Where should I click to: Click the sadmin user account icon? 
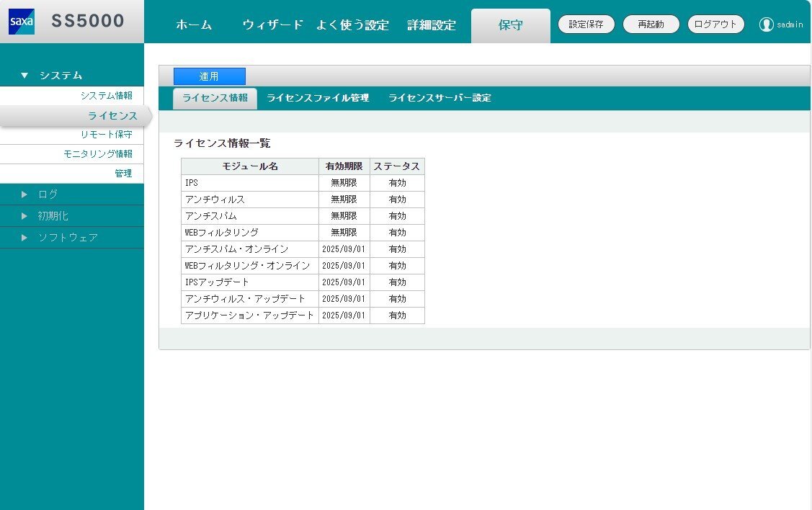click(766, 23)
